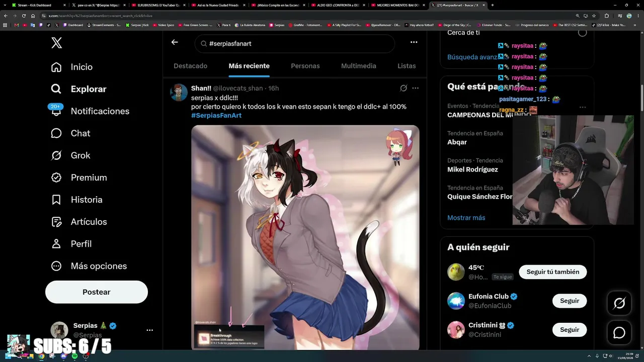Viewport: 644px width, 362px height.
Task: Open the #SerpiasFanArt hashtag link
Action: coord(216,116)
